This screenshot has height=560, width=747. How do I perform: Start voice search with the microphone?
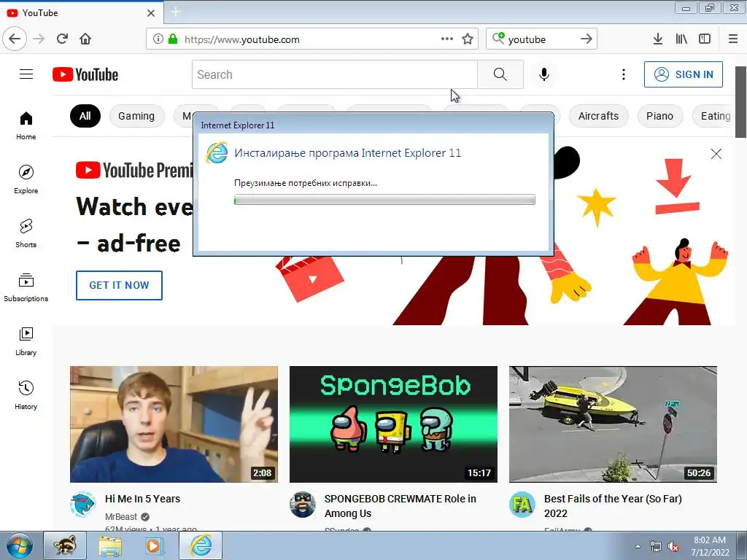(x=544, y=74)
